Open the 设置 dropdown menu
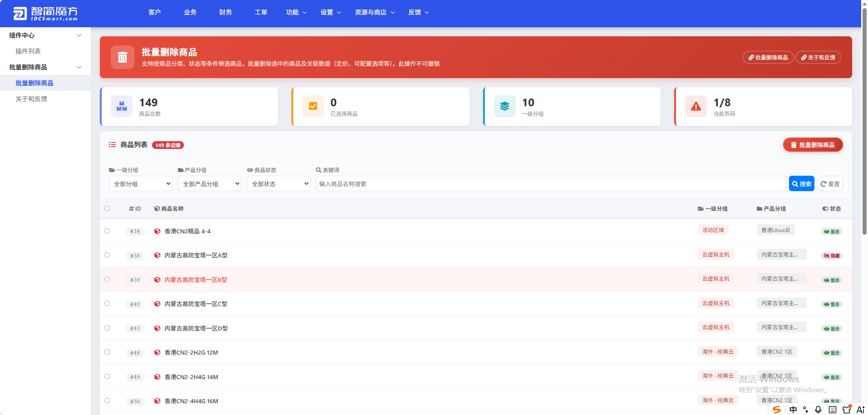868x415 pixels. (x=331, y=12)
